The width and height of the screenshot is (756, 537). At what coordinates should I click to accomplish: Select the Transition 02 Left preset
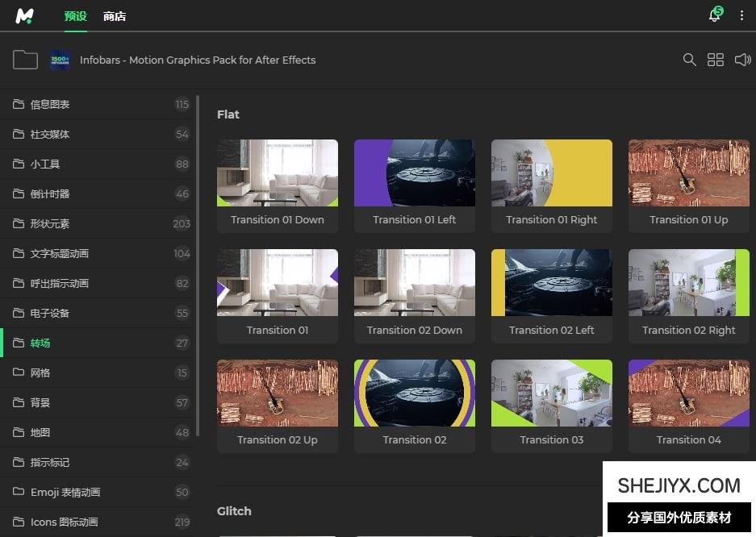point(552,295)
